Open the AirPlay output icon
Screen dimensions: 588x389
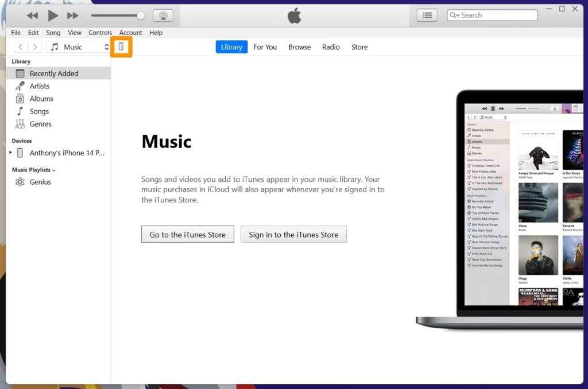pos(163,15)
